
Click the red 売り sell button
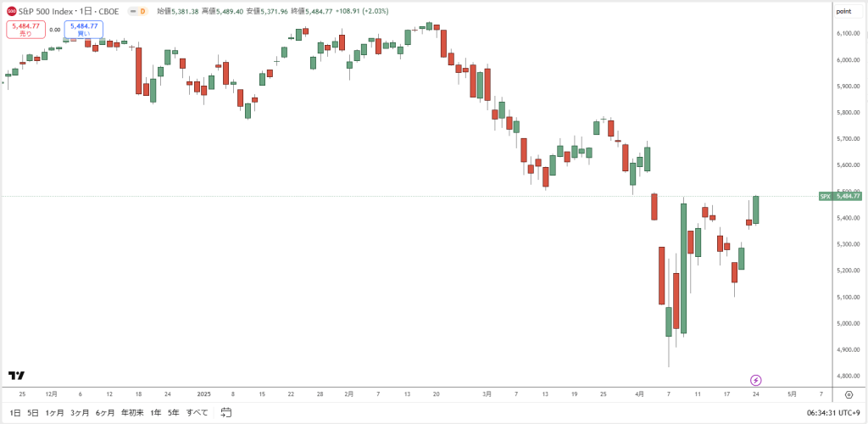[x=25, y=30]
